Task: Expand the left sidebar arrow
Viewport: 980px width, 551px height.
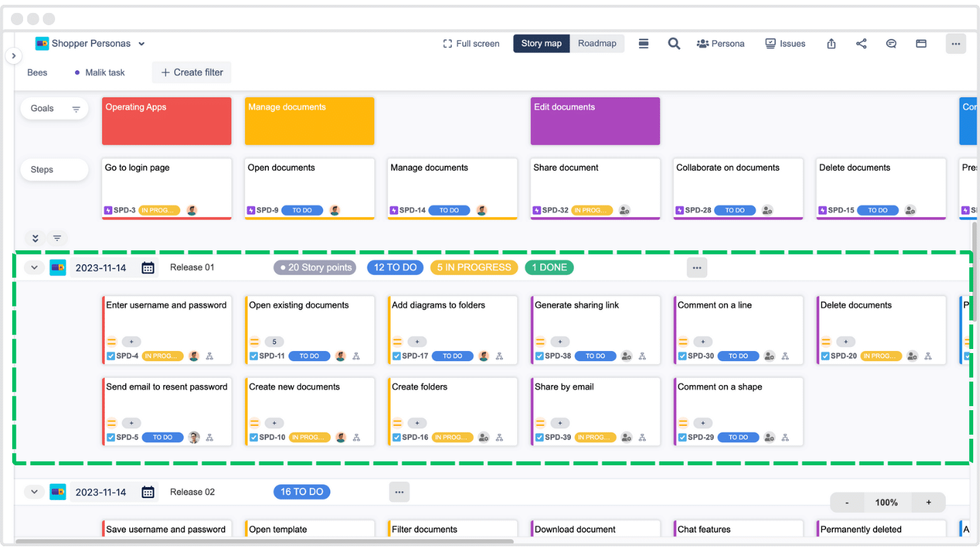Action: pyautogui.click(x=14, y=56)
